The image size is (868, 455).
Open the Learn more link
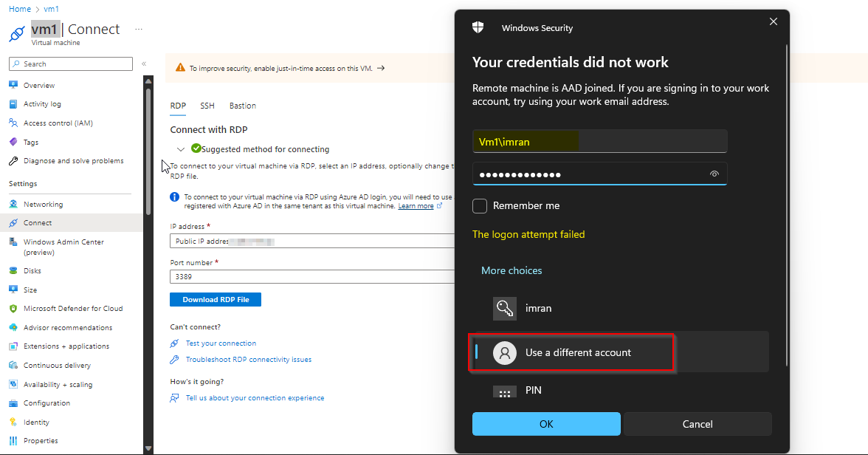(416, 206)
